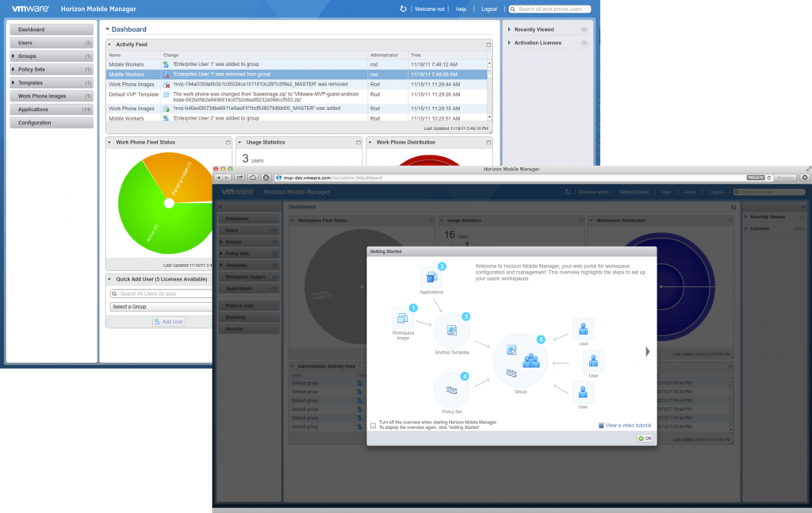Click OK in the Getting Started dialog

click(x=645, y=438)
